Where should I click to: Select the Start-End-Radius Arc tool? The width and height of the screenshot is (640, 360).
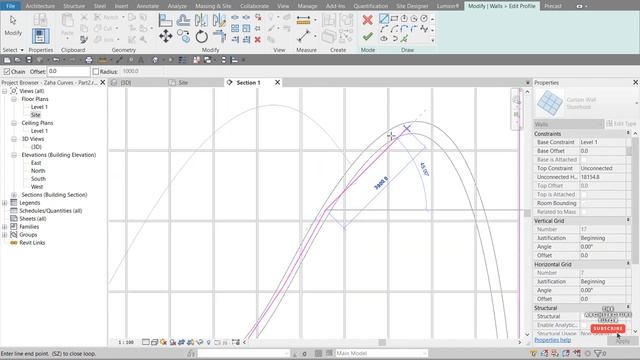(384, 29)
